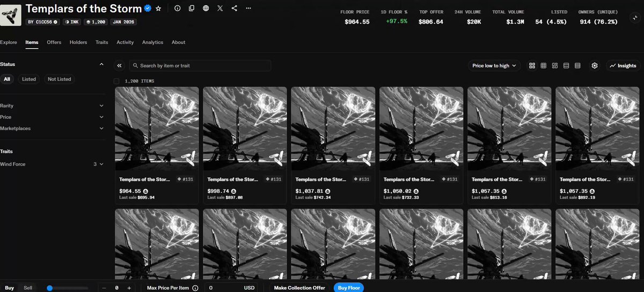Image resolution: width=644 pixels, height=292 pixels.
Task: Share the collection via share icon
Action: point(235,9)
